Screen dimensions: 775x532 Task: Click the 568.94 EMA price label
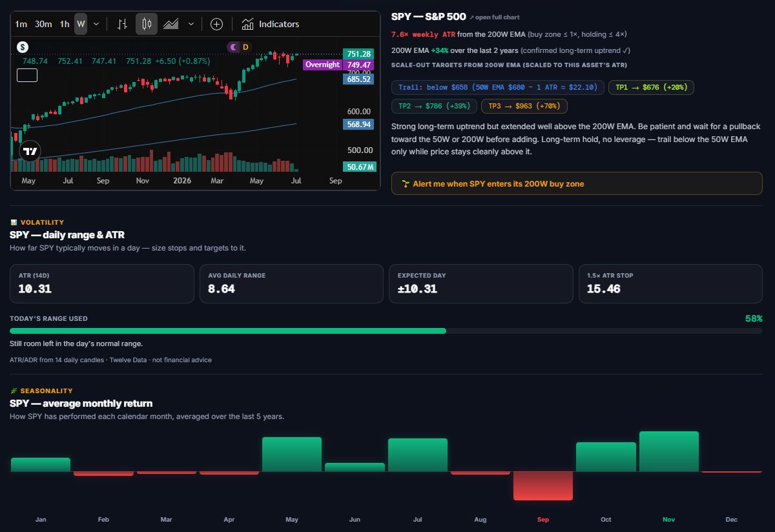[358, 125]
